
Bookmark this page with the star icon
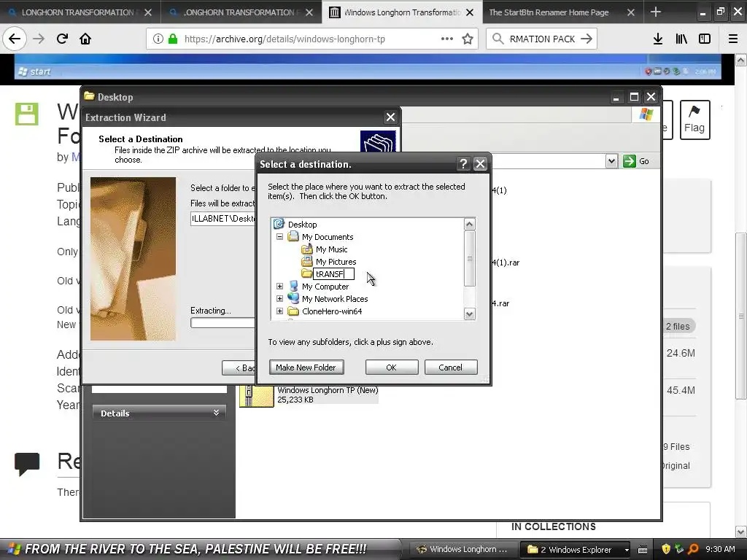pos(468,39)
